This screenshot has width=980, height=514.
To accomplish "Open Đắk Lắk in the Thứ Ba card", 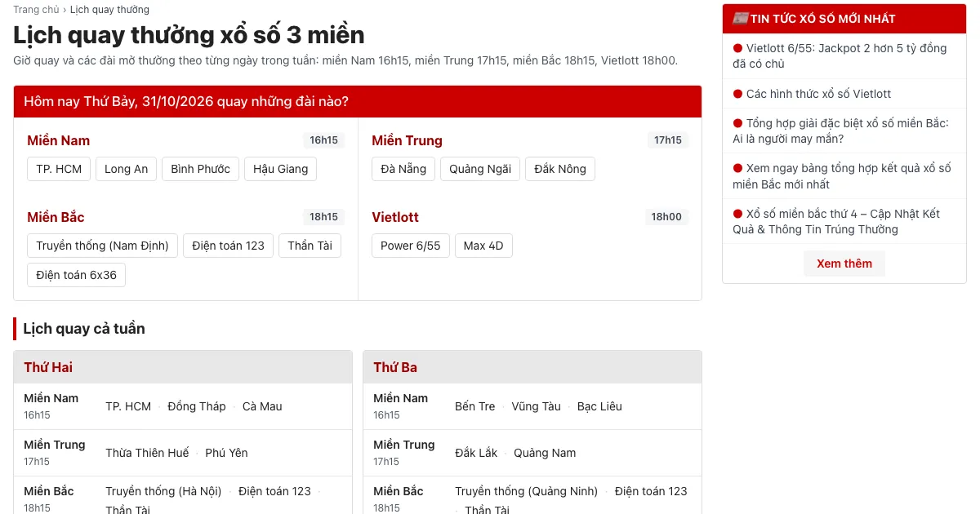I will [x=476, y=453].
